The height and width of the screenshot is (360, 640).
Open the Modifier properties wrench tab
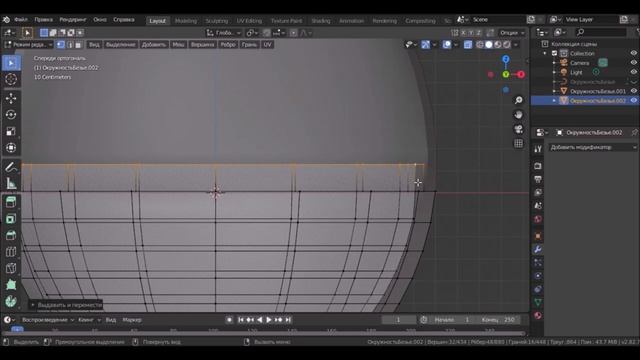pyautogui.click(x=538, y=249)
